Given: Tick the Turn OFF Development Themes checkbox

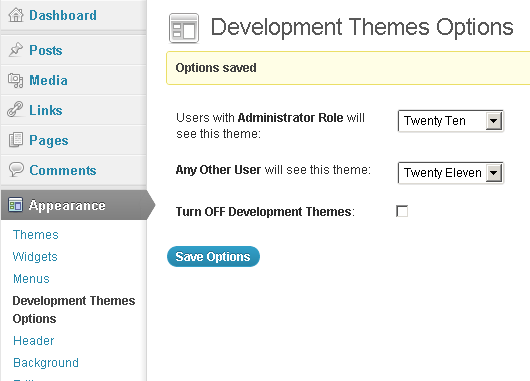Looking at the screenshot, I should click(x=402, y=211).
